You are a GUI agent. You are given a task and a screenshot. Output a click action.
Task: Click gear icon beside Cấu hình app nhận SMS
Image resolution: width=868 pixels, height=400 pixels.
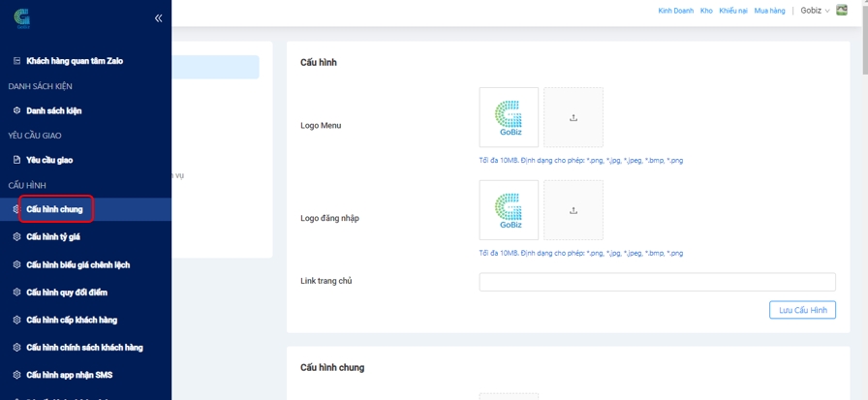(16, 374)
